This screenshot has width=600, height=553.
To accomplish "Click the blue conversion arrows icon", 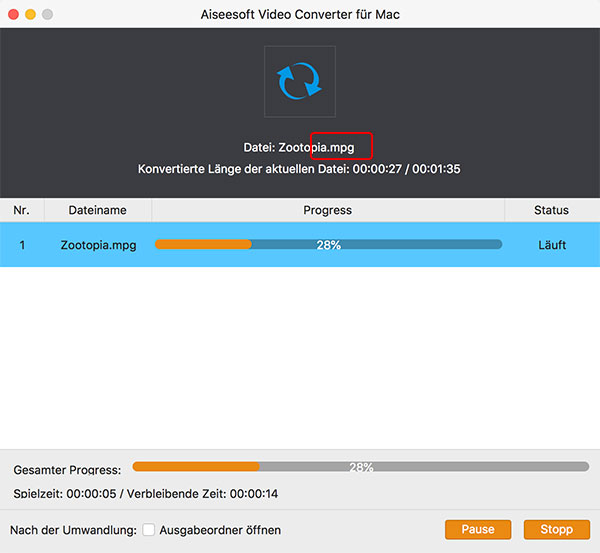I will pos(300,81).
